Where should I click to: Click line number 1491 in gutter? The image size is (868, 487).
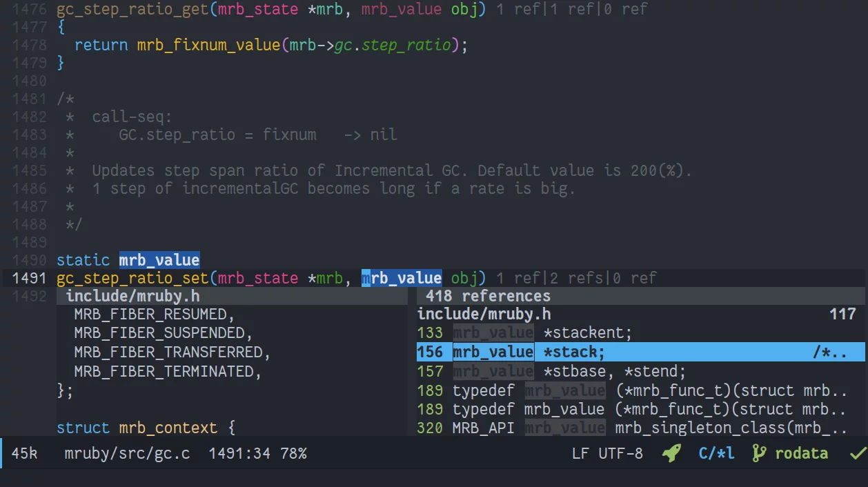point(30,278)
